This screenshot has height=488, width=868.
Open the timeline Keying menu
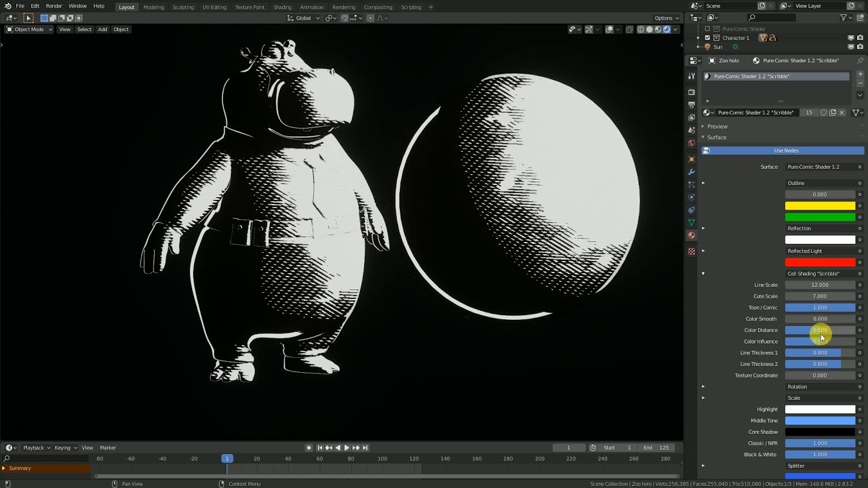(65, 447)
